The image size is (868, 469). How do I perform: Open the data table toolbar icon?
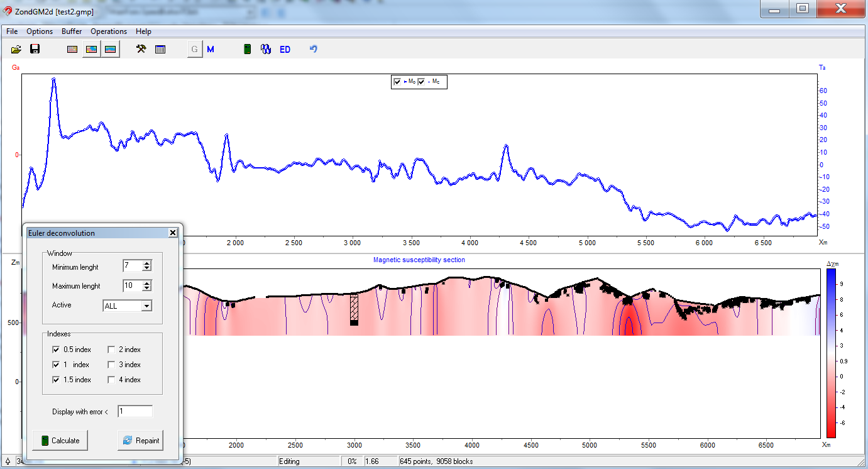point(160,49)
